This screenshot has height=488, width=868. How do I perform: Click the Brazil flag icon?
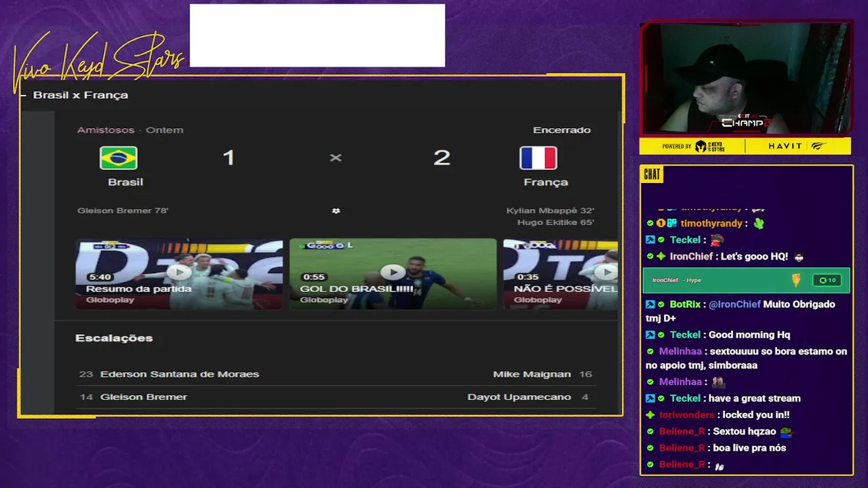119,158
